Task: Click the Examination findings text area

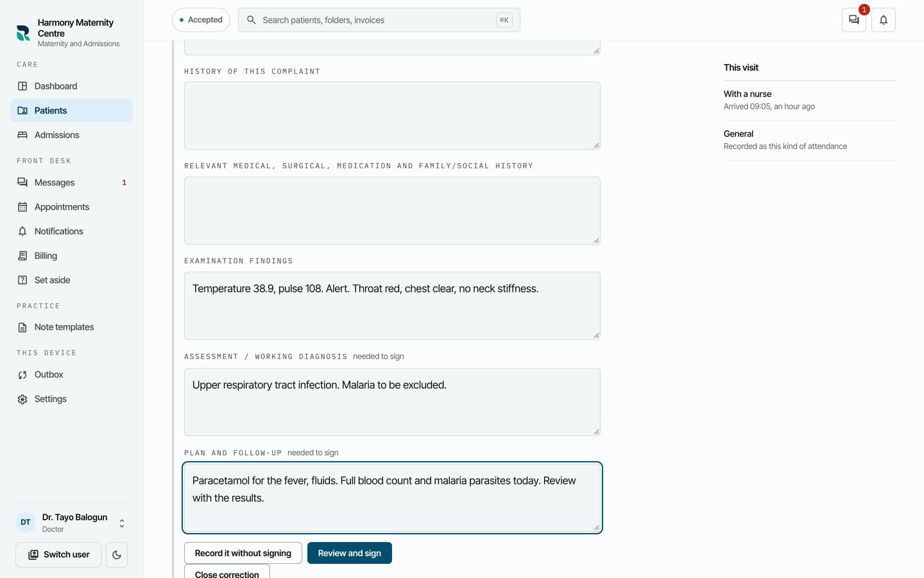Action: (392, 306)
